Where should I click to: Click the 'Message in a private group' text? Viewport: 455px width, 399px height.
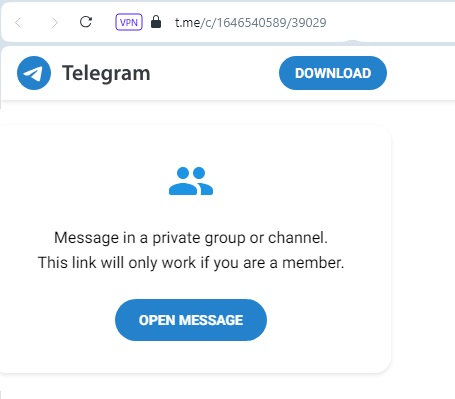[x=149, y=238]
